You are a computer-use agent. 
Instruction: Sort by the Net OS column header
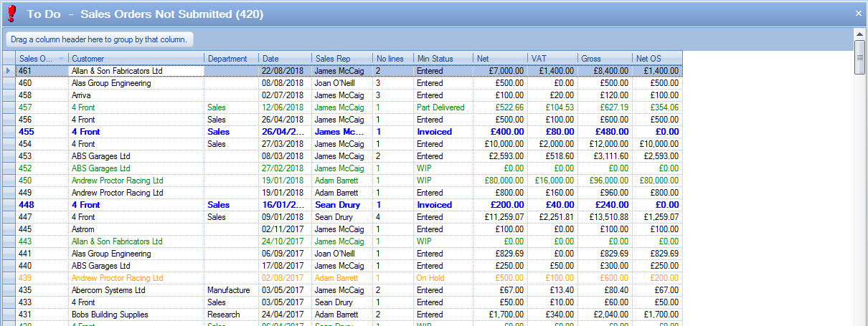click(x=656, y=59)
